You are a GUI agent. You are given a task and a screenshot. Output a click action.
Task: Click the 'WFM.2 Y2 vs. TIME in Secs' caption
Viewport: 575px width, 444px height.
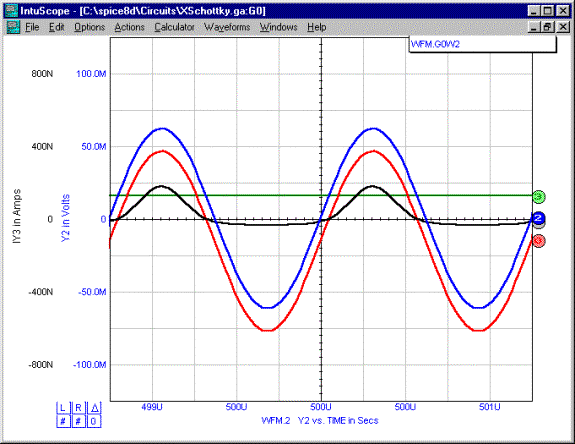pyautogui.click(x=319, y=421)
